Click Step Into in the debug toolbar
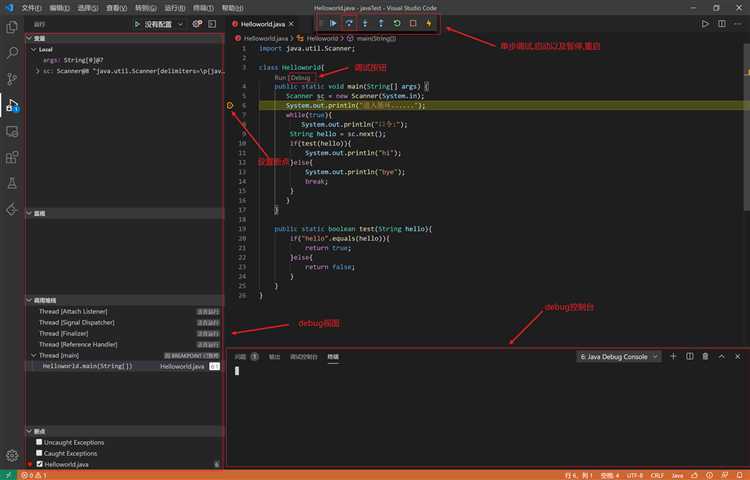This screenshot has width=750, height=480. pos(365,23)
